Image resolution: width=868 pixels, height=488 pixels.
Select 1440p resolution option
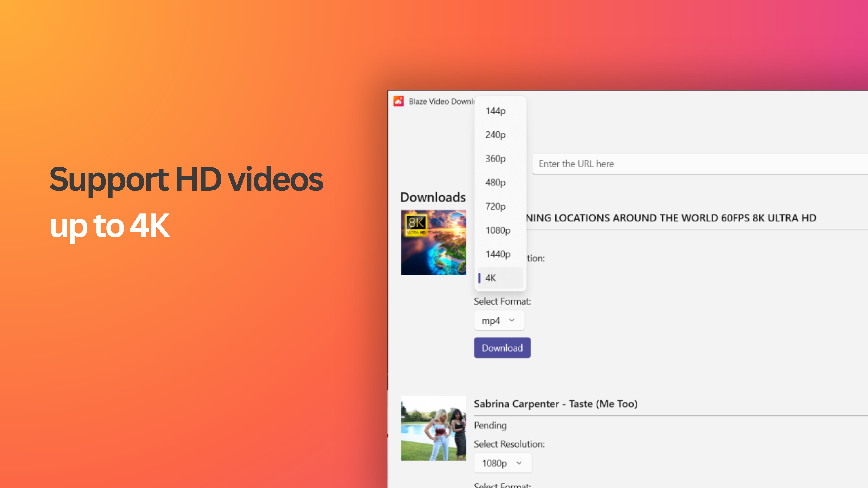click(x=498, y=254)
